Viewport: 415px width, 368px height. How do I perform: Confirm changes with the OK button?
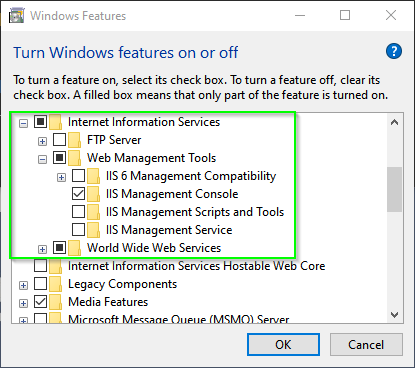click(283, 345)
